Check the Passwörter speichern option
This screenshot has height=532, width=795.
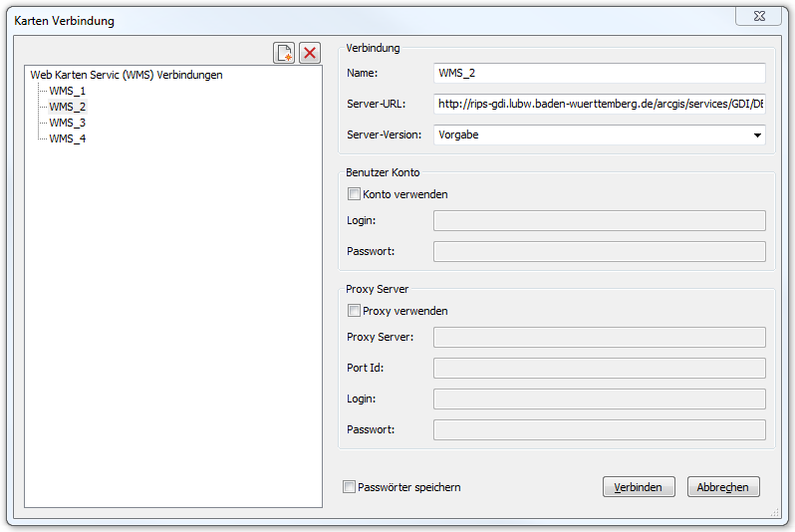(x=350, y=487)
